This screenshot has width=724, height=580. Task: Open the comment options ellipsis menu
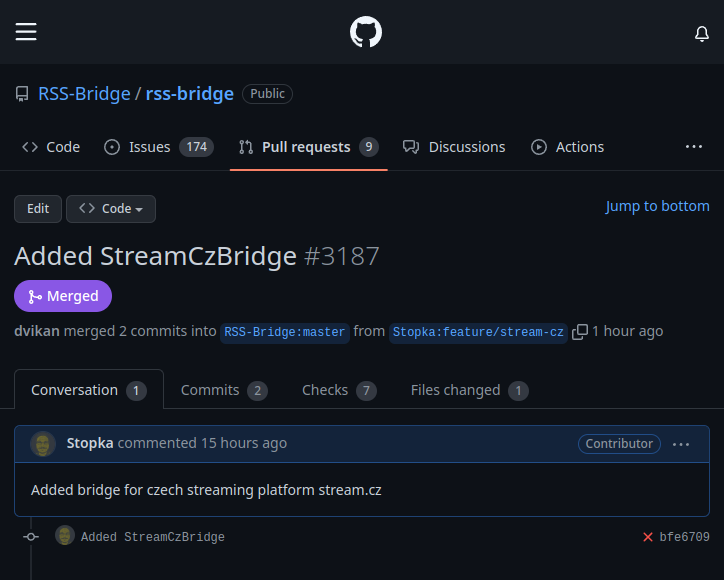click(681, 444)
